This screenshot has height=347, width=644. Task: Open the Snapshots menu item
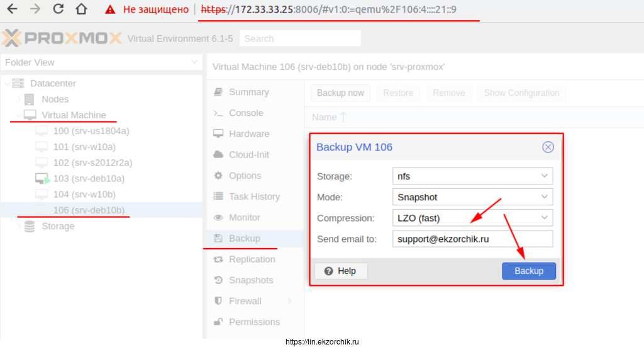pyautogui.click(x=250, y=280)
